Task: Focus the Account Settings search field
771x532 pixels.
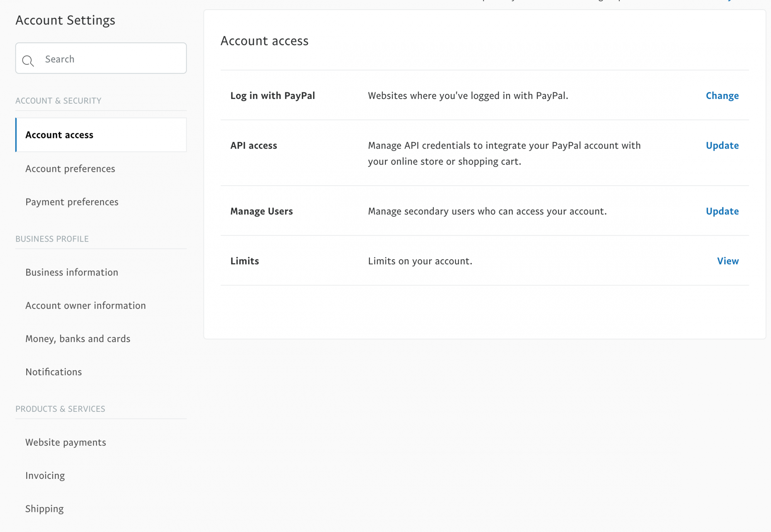Action: click(101, 58)
